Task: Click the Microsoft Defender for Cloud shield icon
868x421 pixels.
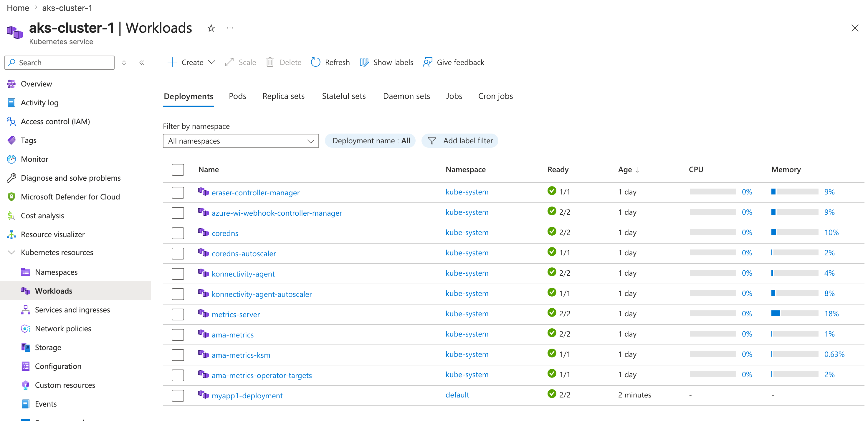Action: pos(11,197)
